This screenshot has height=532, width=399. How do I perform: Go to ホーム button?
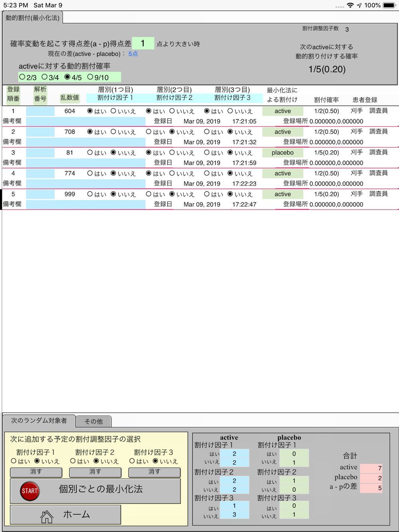(x=65, y=515)
